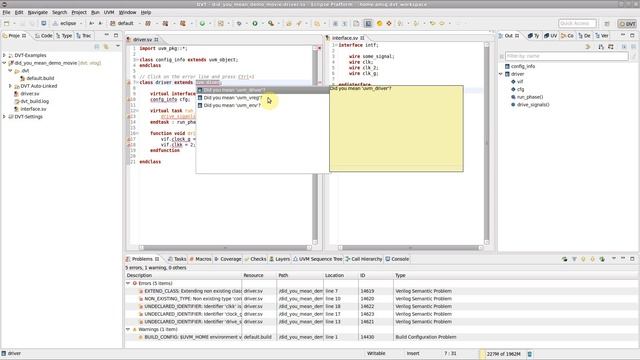
Task: Collapse the .dvt folder
Action: (10, 71)
